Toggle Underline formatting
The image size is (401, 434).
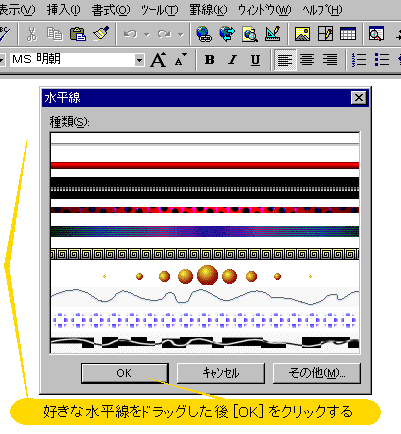[x=255, y=60]
